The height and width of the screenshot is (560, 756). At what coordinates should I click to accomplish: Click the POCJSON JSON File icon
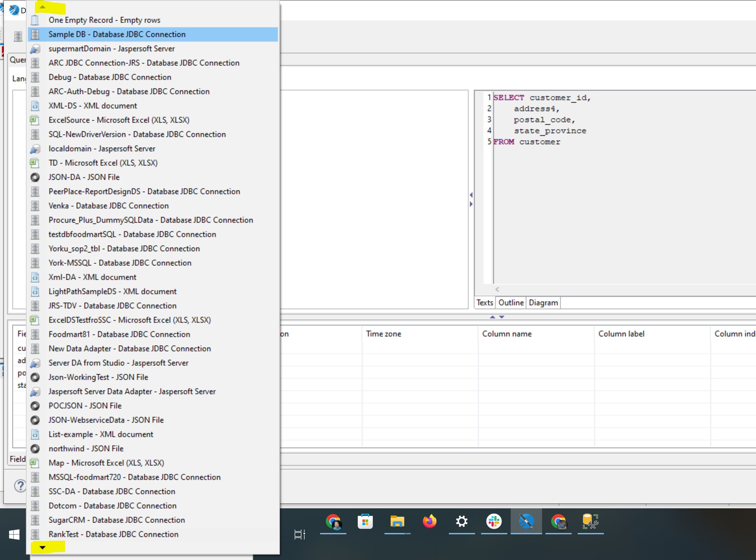[x=35, y=406]
